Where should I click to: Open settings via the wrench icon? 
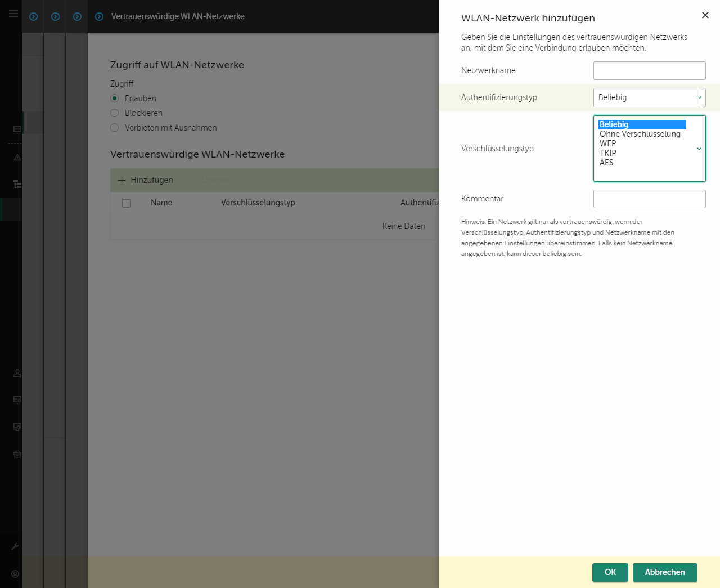click(x=15, y=546)
